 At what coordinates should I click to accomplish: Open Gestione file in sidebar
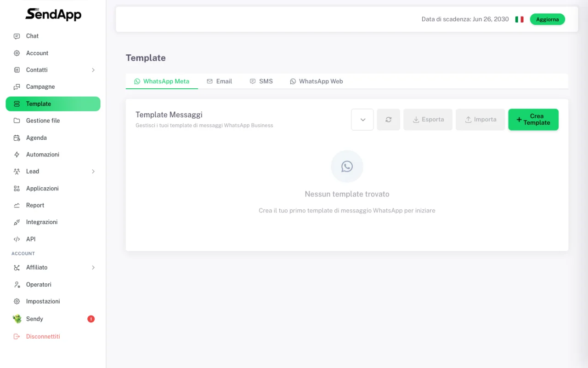click(x=53, y=121)
